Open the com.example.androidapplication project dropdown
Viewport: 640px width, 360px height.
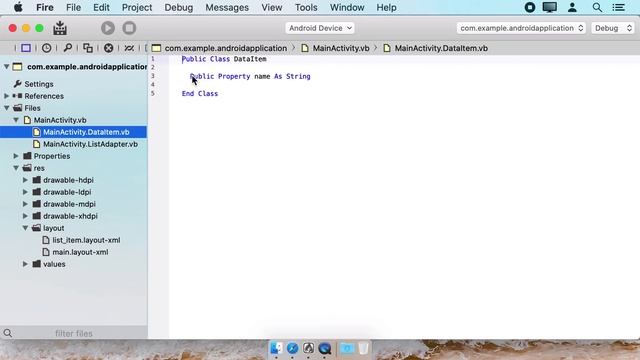[521, 28]
